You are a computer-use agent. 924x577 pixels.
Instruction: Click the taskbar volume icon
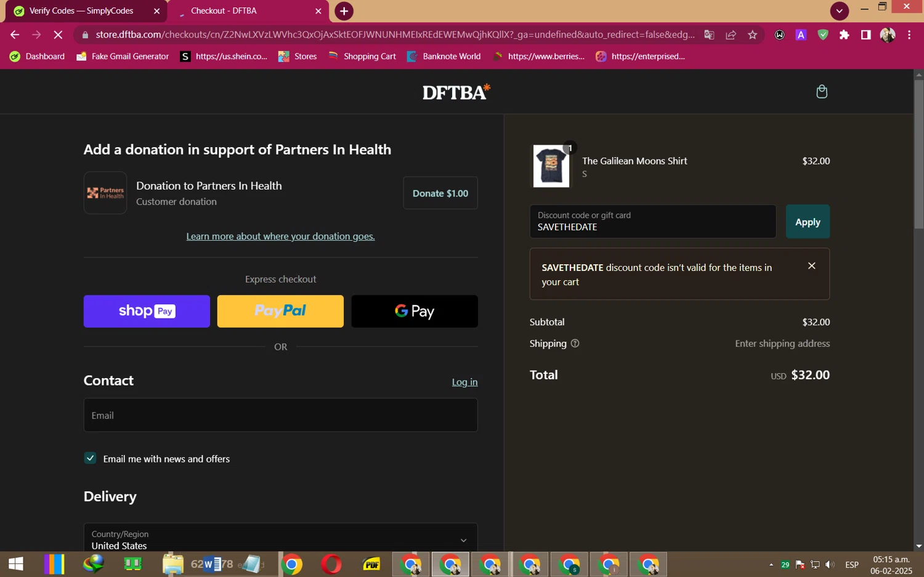tap(830, 564)
